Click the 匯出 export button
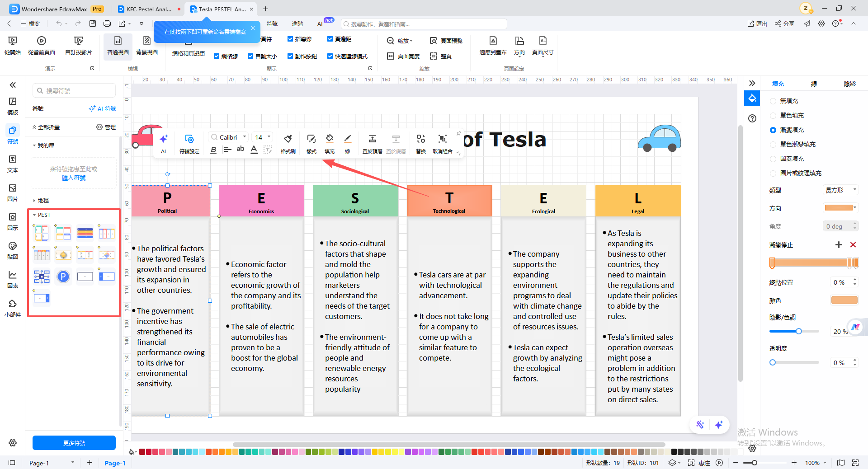 (757, 23)
